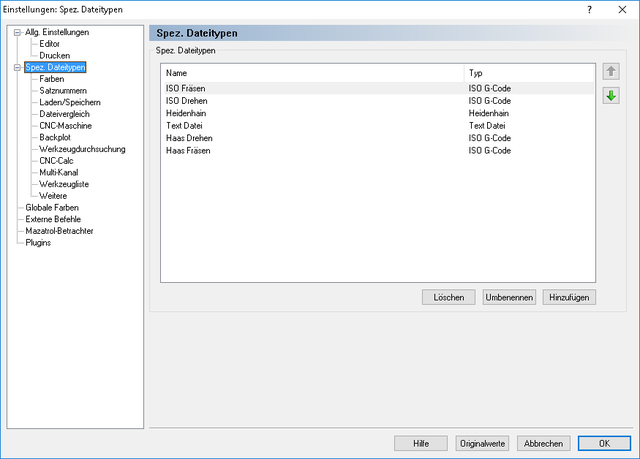This screenshot has width=640, height=459.
Task: Open the Farben settings page
Action: tap(51, 79)
